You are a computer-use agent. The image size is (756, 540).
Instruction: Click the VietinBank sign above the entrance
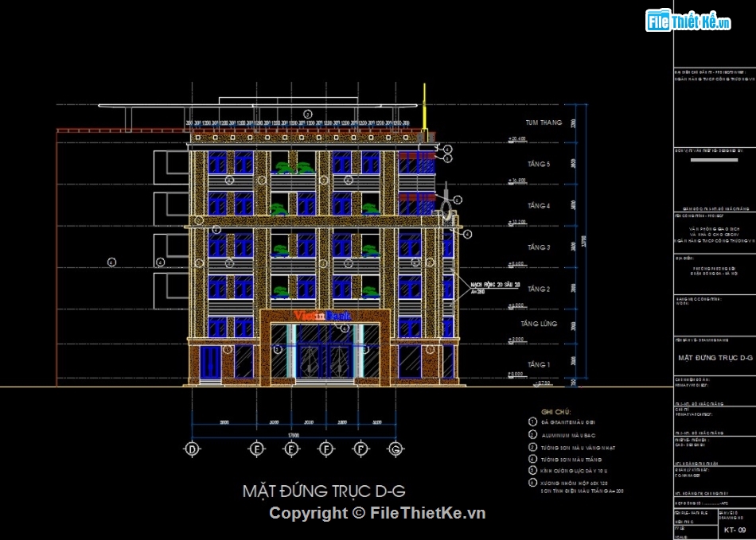click(x=324, y=316)
